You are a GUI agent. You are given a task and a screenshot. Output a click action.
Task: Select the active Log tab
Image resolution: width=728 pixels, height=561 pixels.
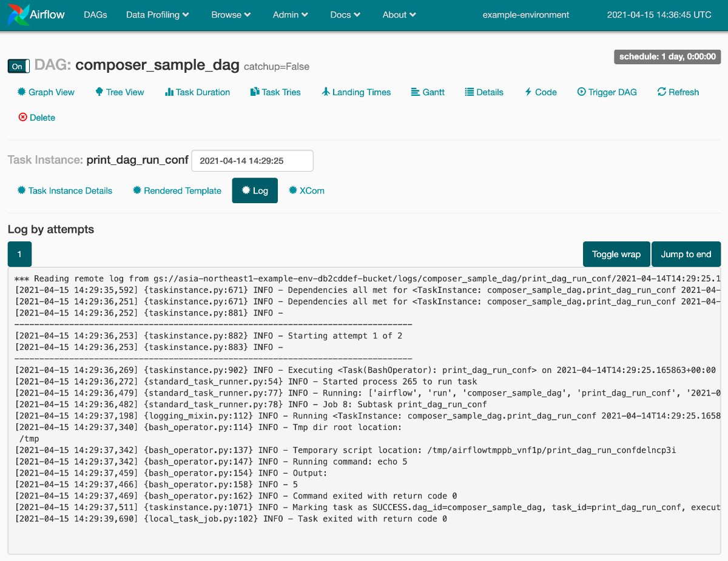(x=255, y=190)
